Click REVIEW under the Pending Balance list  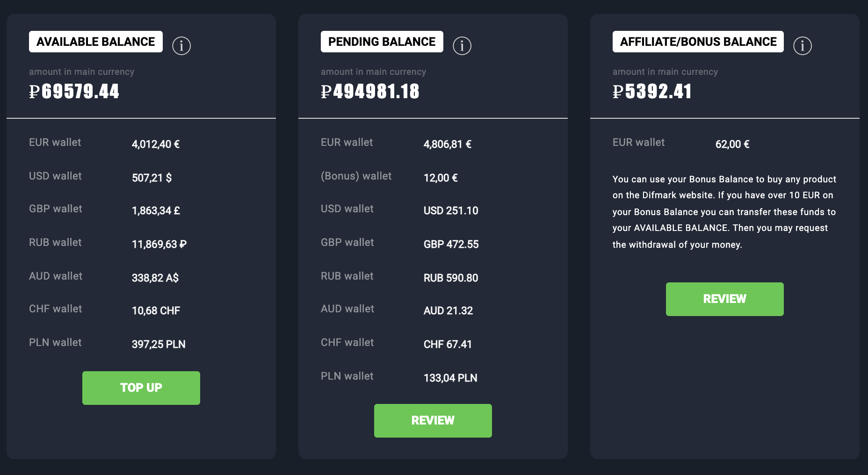click(433, 420)
